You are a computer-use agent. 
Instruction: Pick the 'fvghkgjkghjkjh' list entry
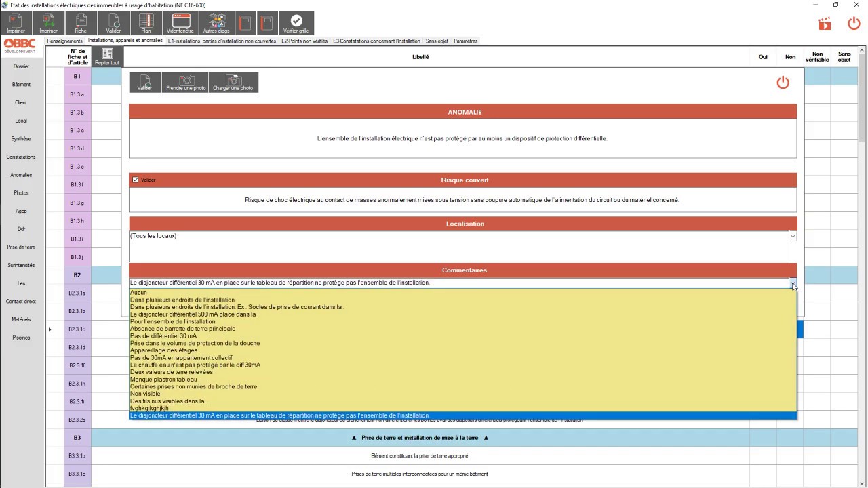click(x=463, y=408)
